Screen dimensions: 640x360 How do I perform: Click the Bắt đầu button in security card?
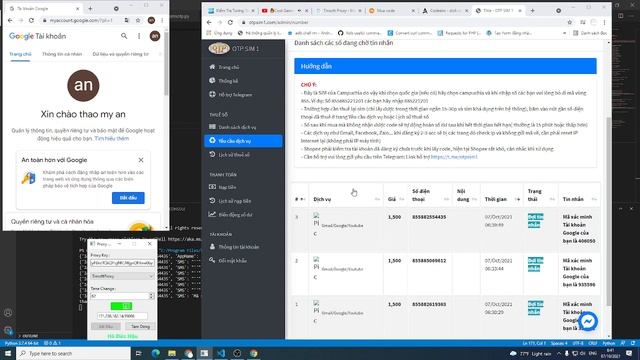(x=128, y=198)
